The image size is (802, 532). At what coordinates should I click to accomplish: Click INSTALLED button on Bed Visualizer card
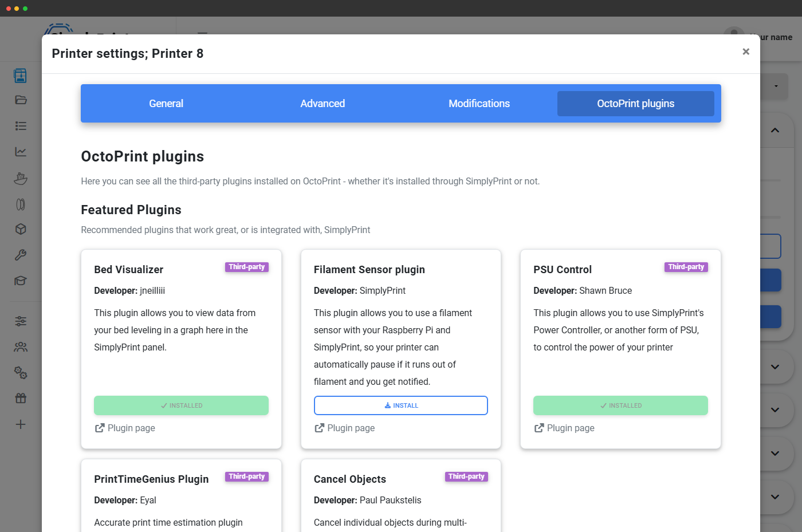click(181, 405)
